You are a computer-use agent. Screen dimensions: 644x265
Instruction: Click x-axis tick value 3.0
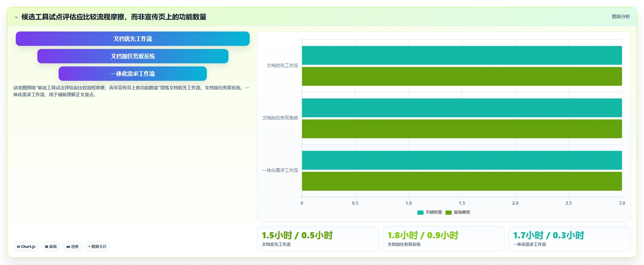point(622,203)
